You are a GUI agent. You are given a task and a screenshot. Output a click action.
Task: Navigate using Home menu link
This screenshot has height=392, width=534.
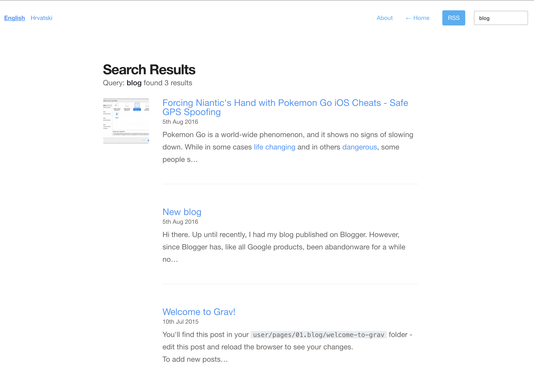[x=417, y=18]
